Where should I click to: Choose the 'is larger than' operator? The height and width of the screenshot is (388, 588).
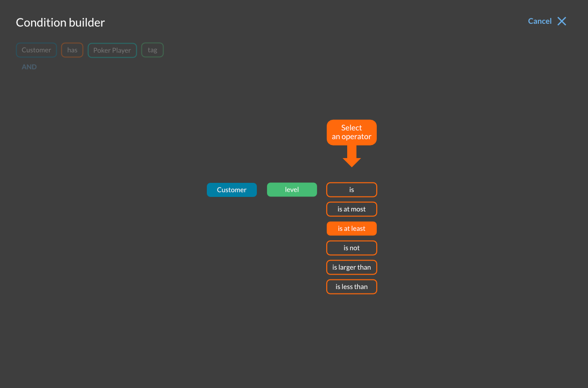tap(352, 267)
